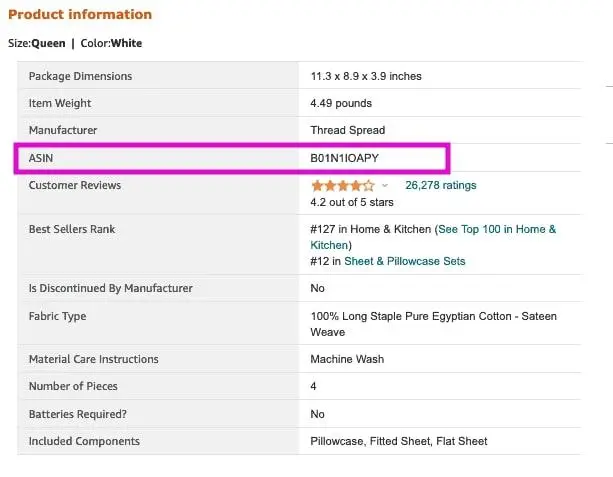Screen dimensions: 613x477
Task: Click the Package Dimensions label
Action: tap(80, 76)
